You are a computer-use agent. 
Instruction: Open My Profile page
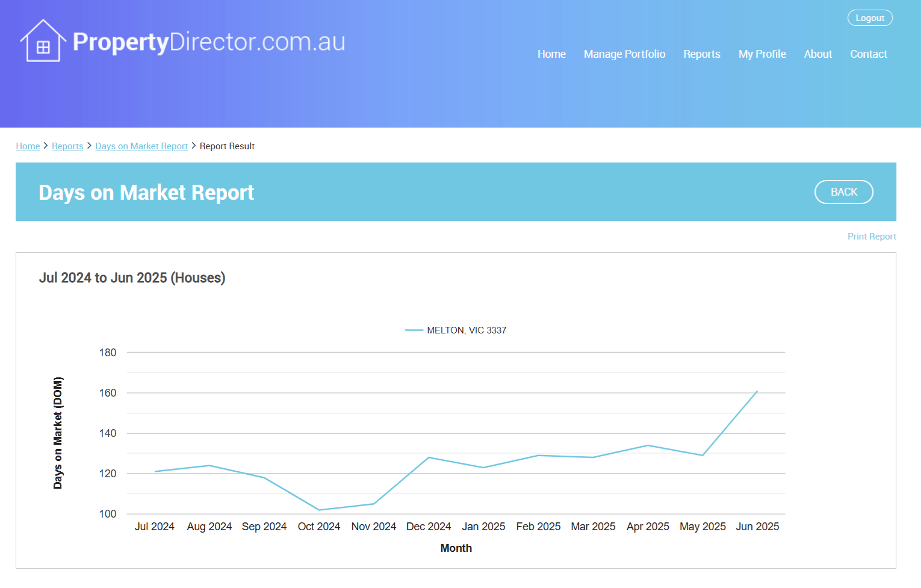click(x=762, y=54)
